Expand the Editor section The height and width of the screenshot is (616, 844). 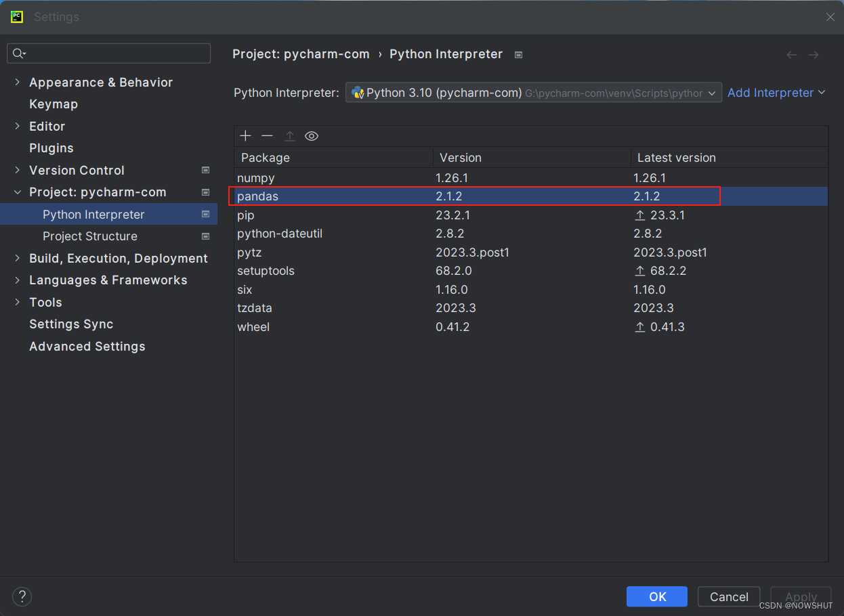tap(18, 126)
